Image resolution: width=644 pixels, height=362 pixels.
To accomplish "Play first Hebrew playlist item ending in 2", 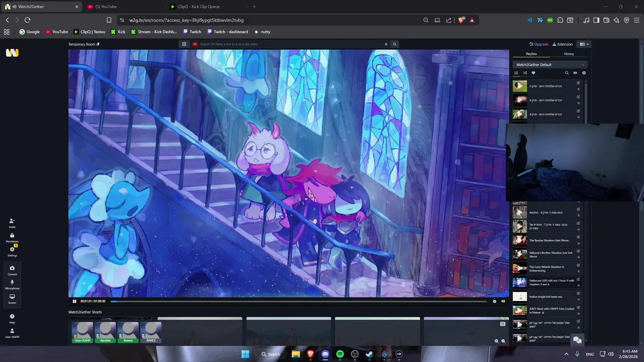I will tap(520, 86).
